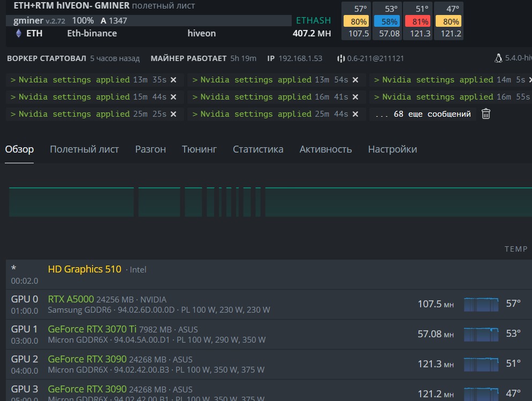Click the ETH coin icon
Image resolution: width=532 pixels, height=401 pixels.
19,33
